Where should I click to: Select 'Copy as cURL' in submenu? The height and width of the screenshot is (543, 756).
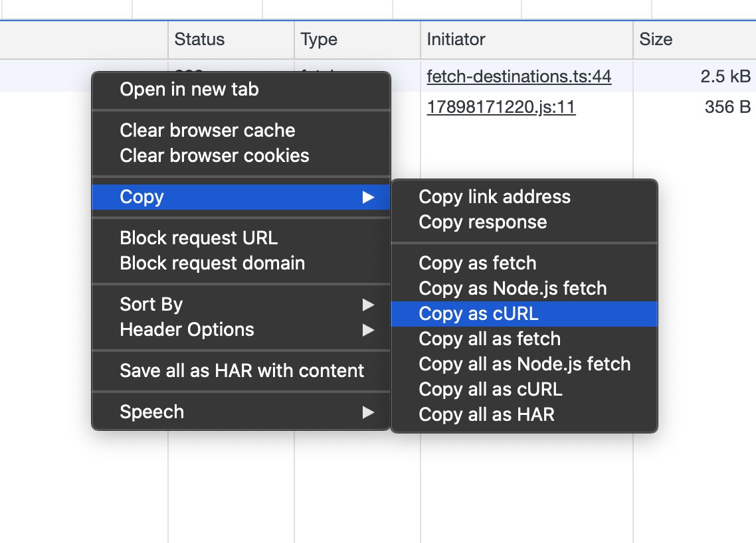point(478,314)
